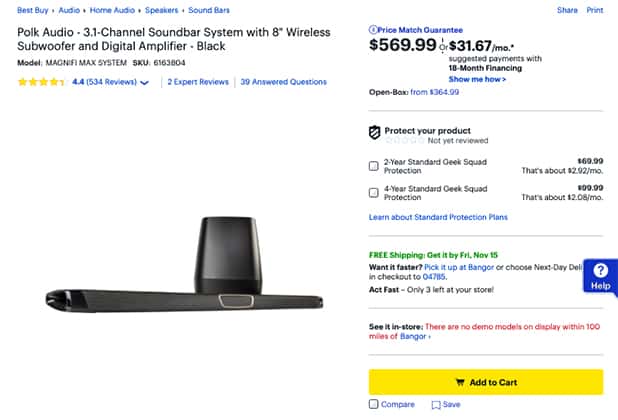Click the Share link
The image size is (618, 420).
[x=567, y=9]
